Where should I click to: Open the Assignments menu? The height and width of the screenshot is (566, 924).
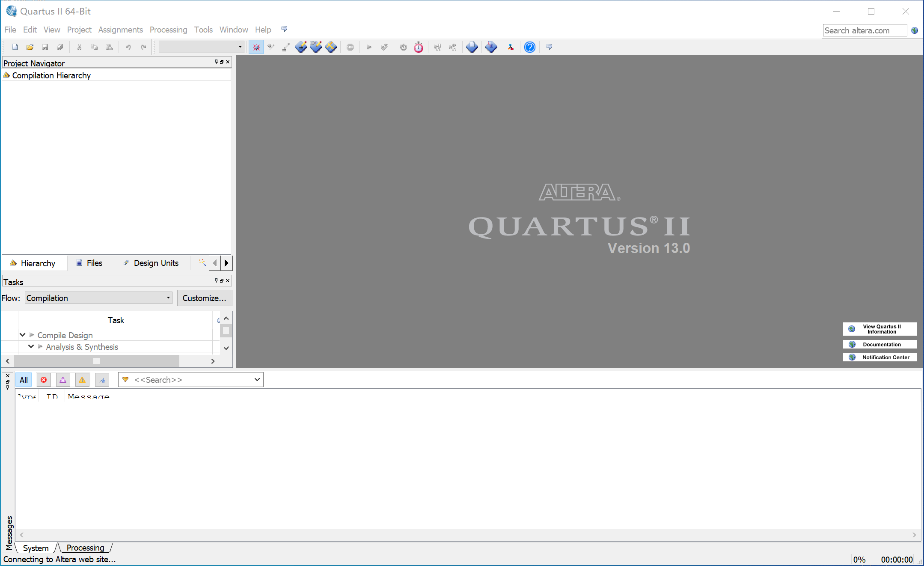120,30
